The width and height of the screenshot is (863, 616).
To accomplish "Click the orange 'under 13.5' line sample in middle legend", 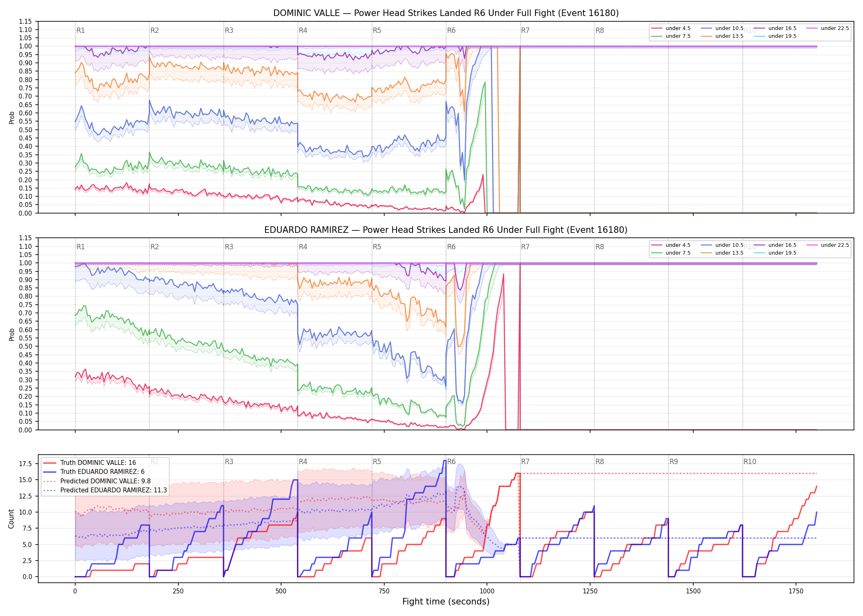I will pos(706,253).
